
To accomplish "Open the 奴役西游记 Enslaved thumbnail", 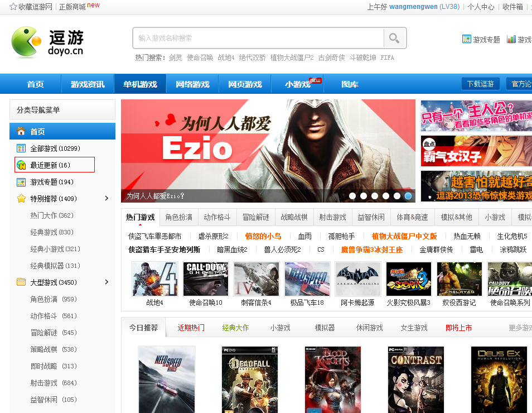I will [x=459, y=279].
